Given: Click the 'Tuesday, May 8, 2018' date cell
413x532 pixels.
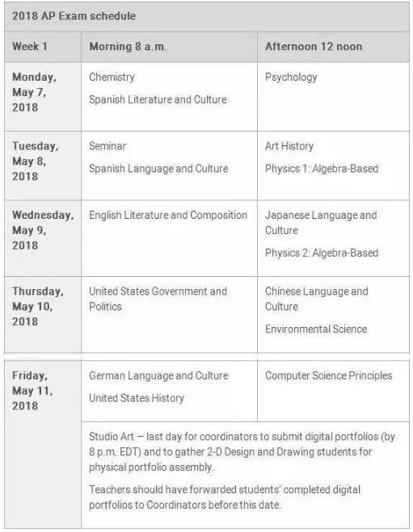Looking at the screenshot, I should pos(43,165).
